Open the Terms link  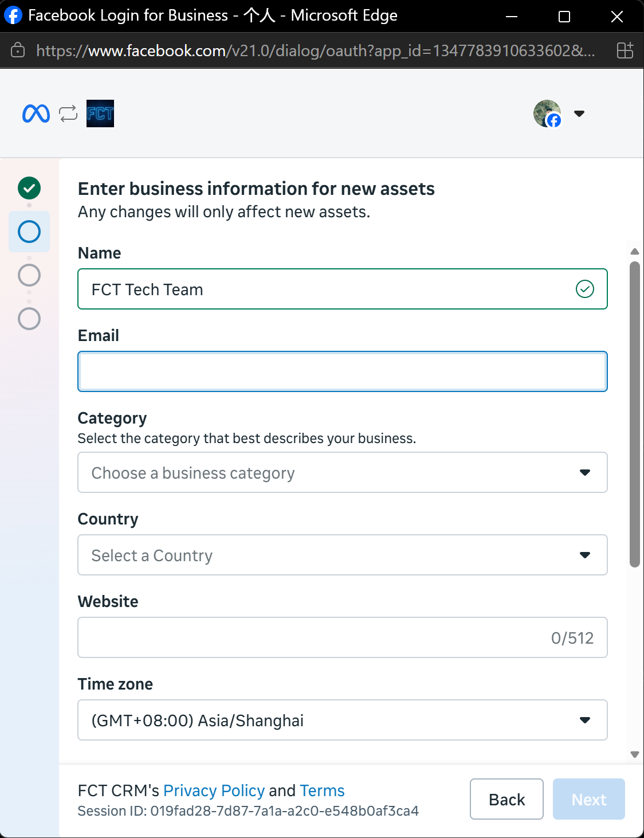(x=322, y=790)
